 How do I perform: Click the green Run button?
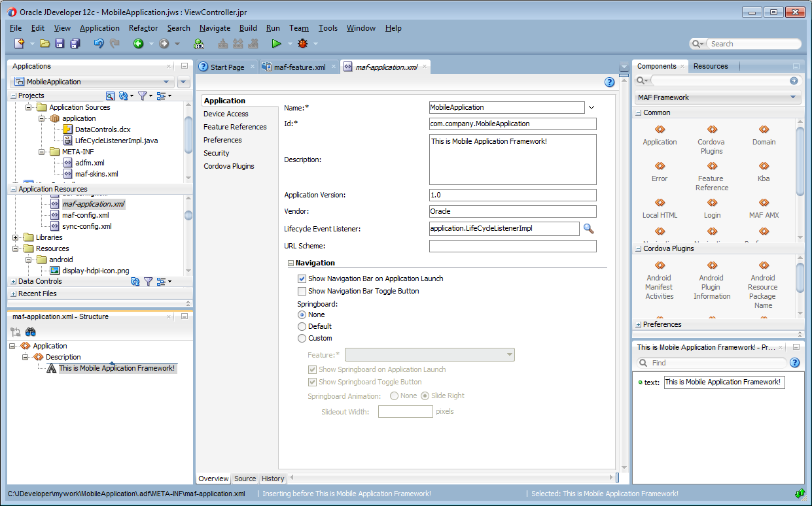(x=276, y=44)
